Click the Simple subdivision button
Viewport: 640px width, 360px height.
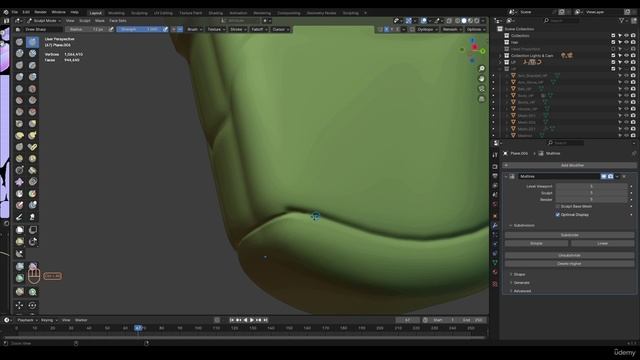536,243
